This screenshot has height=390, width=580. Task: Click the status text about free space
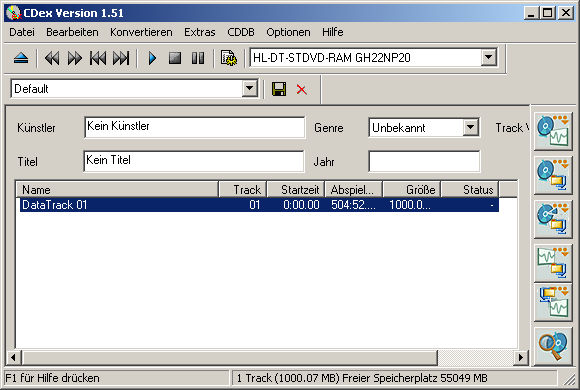pos(362,378)
